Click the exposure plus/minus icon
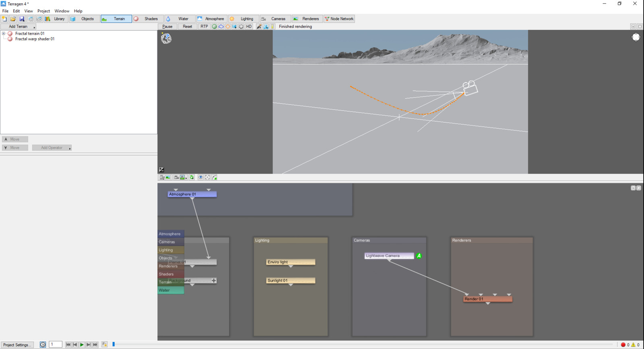 point(161,170)
